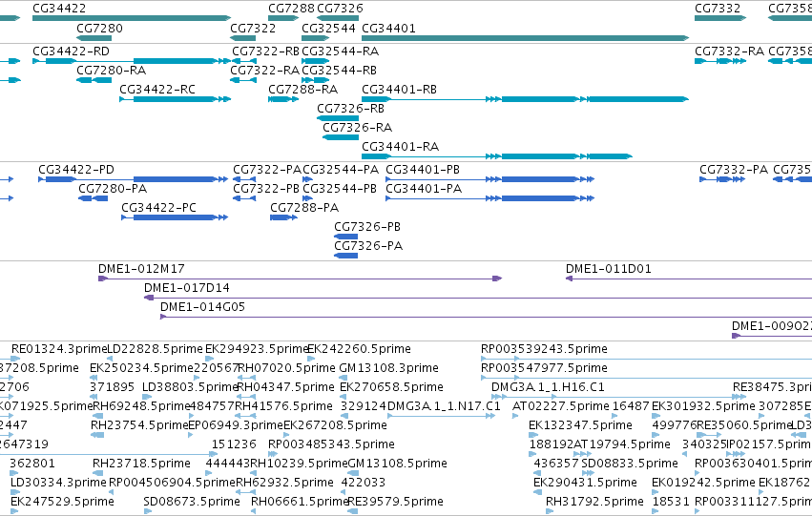Viewport: 812px width, 516px height.
Task: Click the CG7322-PA protein label
Action: tap(267, 170)
